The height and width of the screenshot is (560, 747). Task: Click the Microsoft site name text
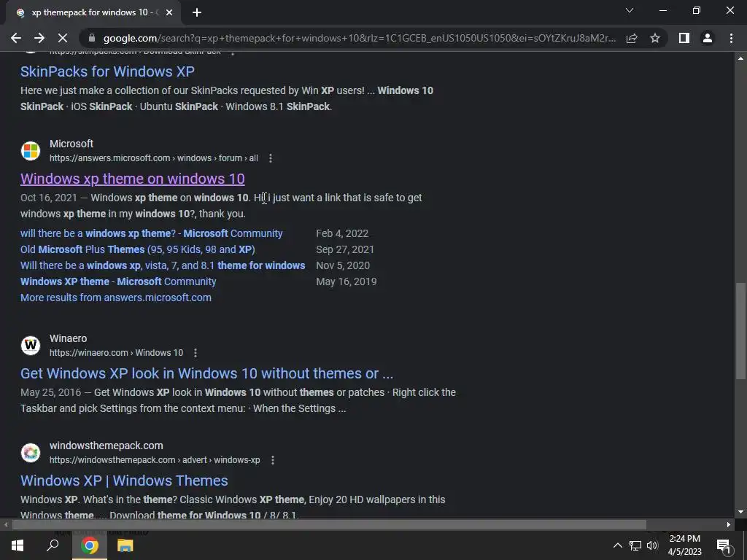[71, 144]
